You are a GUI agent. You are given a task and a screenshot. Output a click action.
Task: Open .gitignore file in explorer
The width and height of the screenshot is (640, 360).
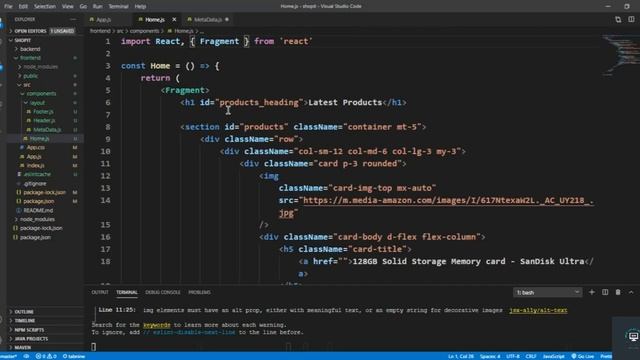click(35, 184)
